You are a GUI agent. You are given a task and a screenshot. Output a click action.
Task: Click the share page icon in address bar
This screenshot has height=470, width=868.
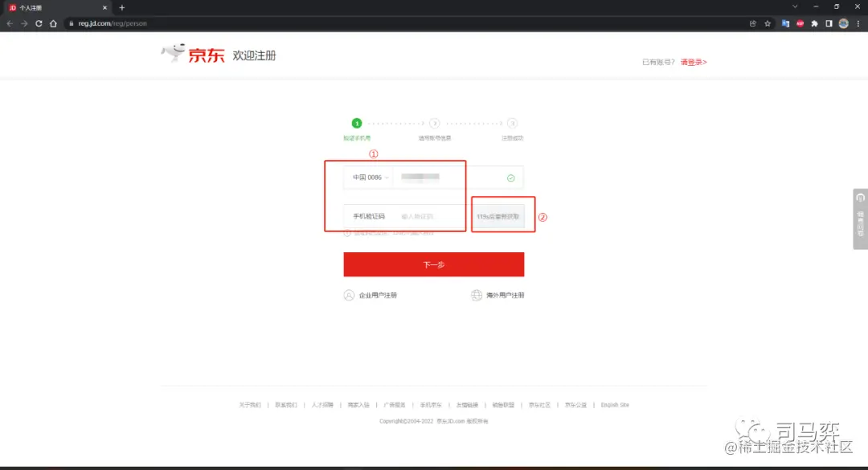click(753, 23)
